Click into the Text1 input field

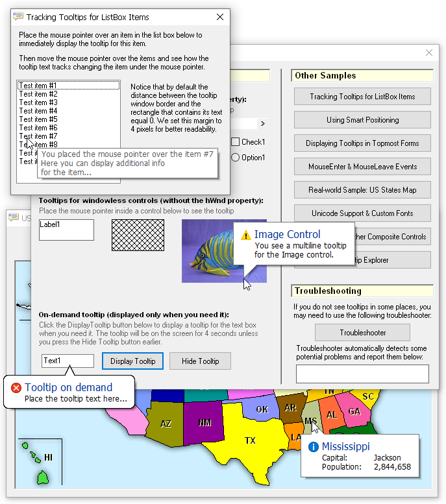pyautogui.click(x=68, y=361)
